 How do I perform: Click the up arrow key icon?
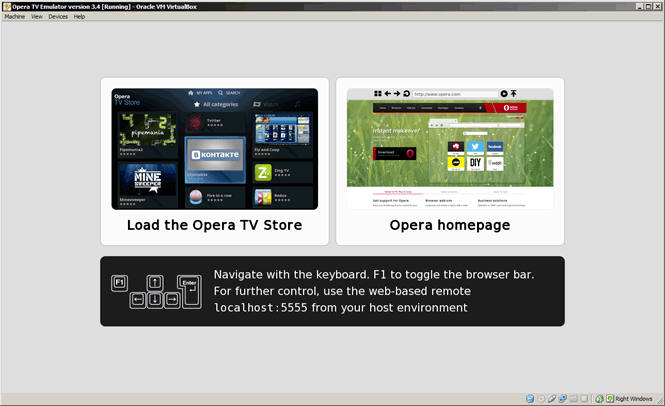[x=155, y=283]
